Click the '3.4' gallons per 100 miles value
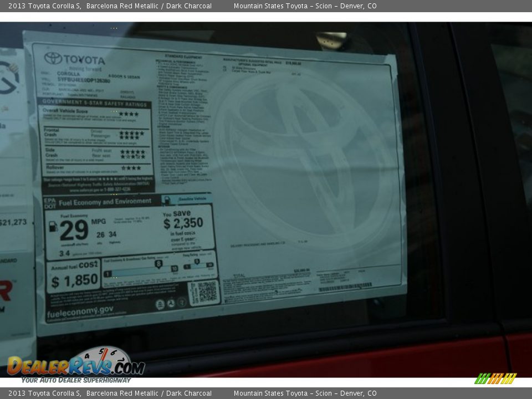Screen dimensions: 532x399 [x=64, y=253]
